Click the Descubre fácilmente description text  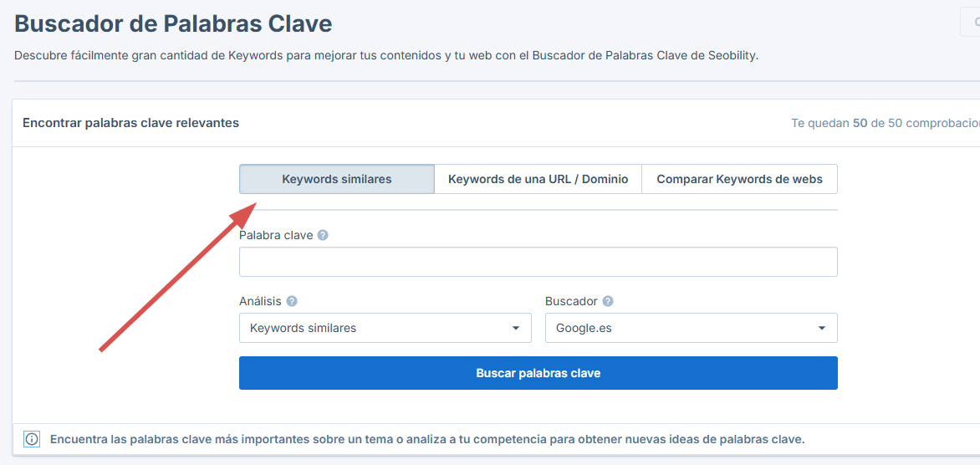coord(386,55)
